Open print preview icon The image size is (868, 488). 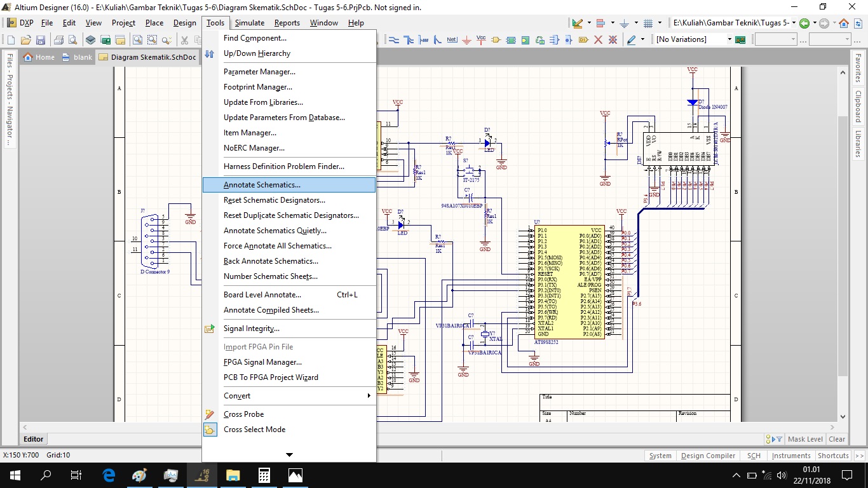pos(72,39)
